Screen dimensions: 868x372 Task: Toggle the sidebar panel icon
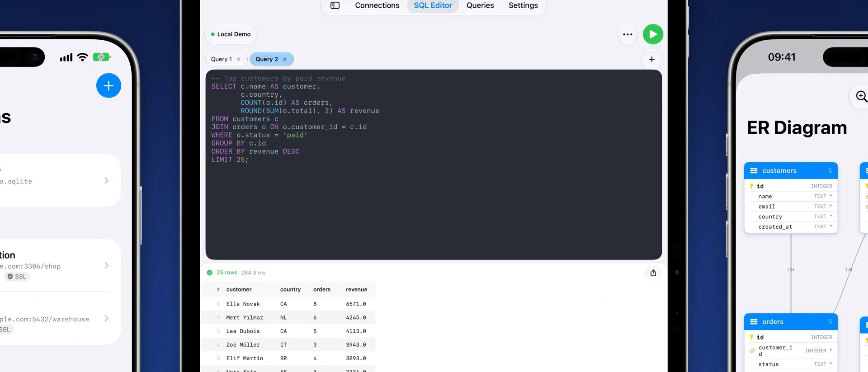[335, 5]
